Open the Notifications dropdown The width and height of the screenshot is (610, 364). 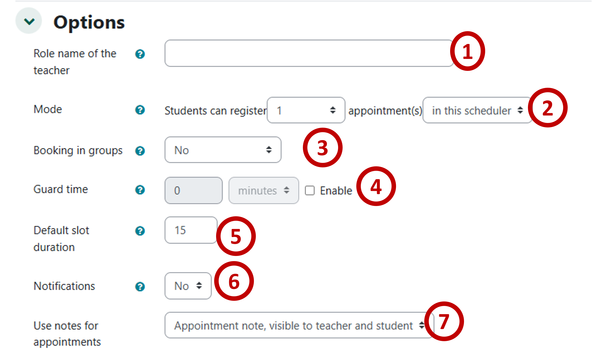tap(188, 286)
